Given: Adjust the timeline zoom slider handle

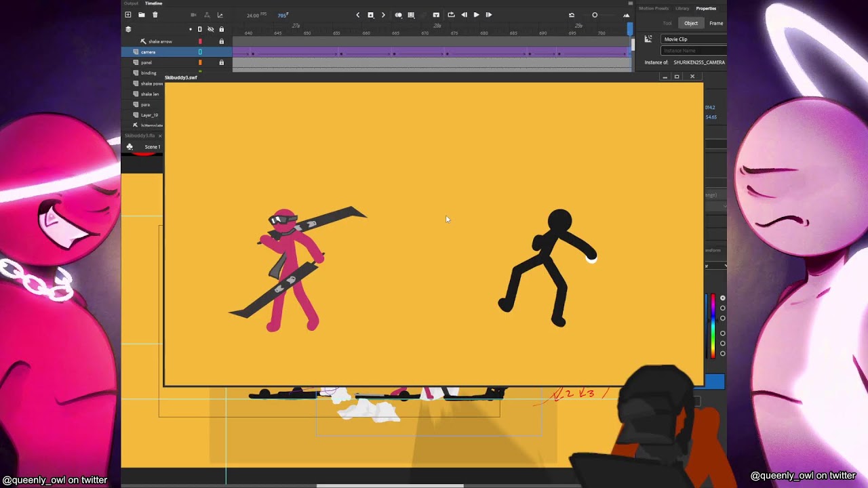Looking at the screenshot, I should point(595,15).
